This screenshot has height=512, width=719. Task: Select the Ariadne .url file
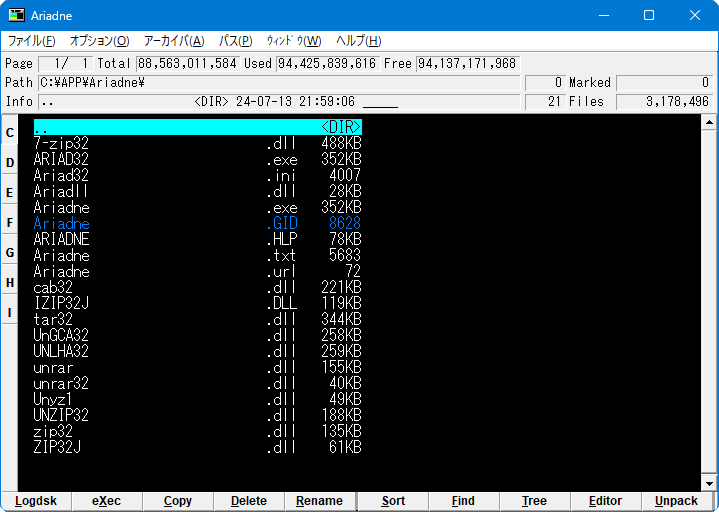198,271
